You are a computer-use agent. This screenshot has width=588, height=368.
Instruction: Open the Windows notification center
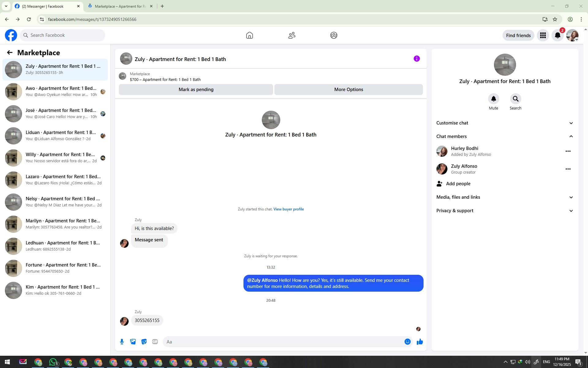[579, 362]
